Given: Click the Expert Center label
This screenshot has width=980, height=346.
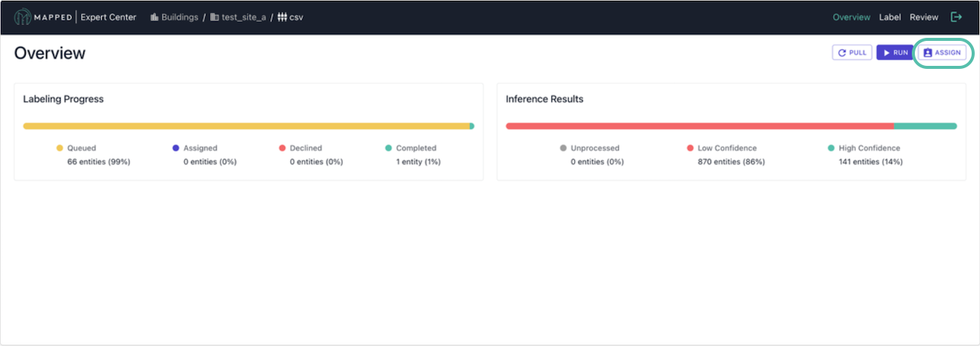Looking at the screenshot, I should point(108,17).
